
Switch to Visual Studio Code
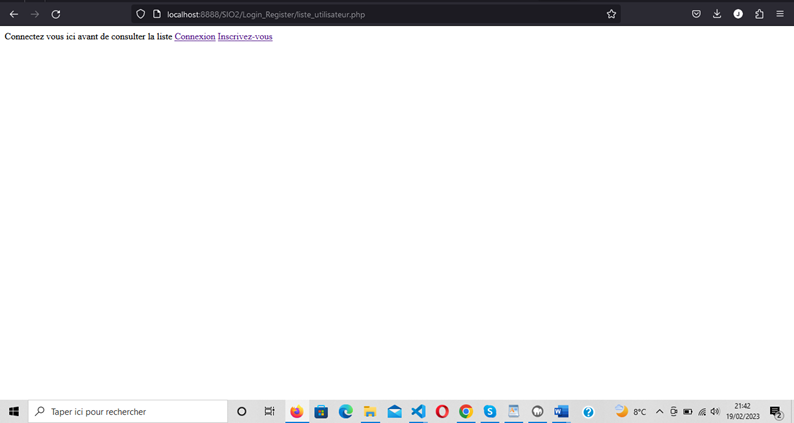point(418,411)
